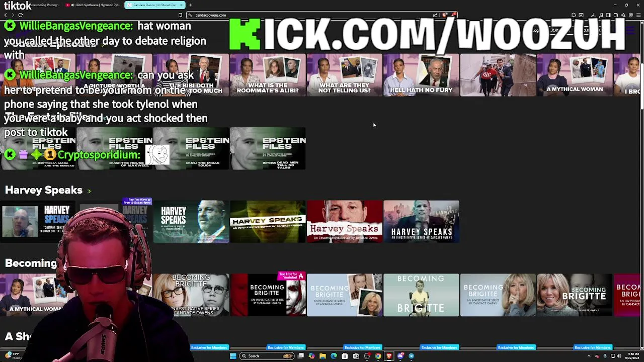The width and height of the screenshot is (644, 362).
Task: Open 'Too Hot for Youtube' Becoming Brigitte episode
Action: point(268,295)
